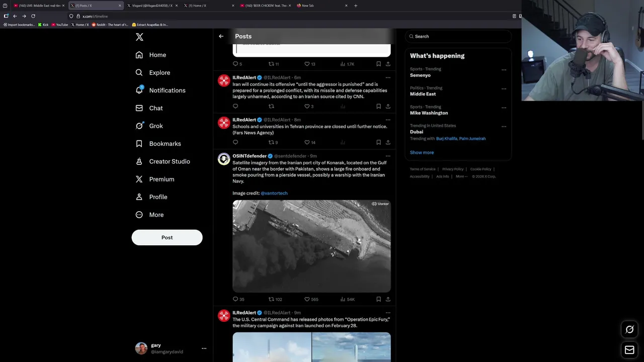Screen dimensions: 644x362
Task: Click the Search input field
Action: tap(458, 36)
